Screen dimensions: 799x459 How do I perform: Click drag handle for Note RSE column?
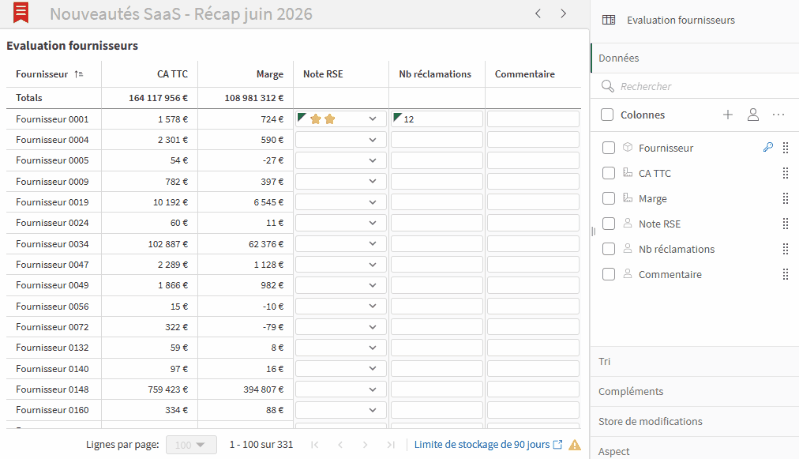[785, 224]
